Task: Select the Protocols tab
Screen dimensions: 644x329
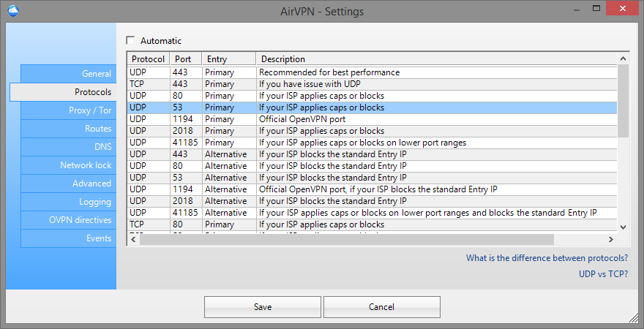Action: click(63, 92)
